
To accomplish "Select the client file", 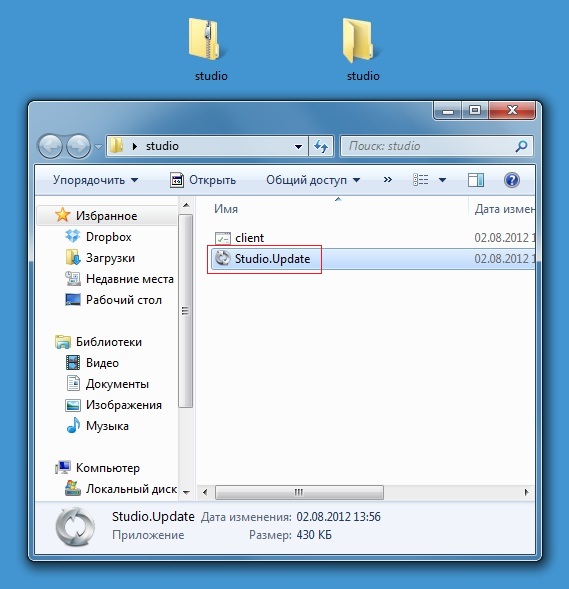I will coord(373,238).
